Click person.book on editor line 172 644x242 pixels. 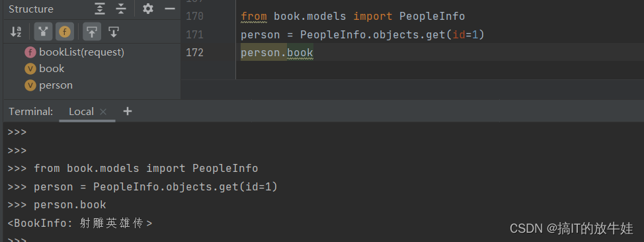(x=277, y=53)
